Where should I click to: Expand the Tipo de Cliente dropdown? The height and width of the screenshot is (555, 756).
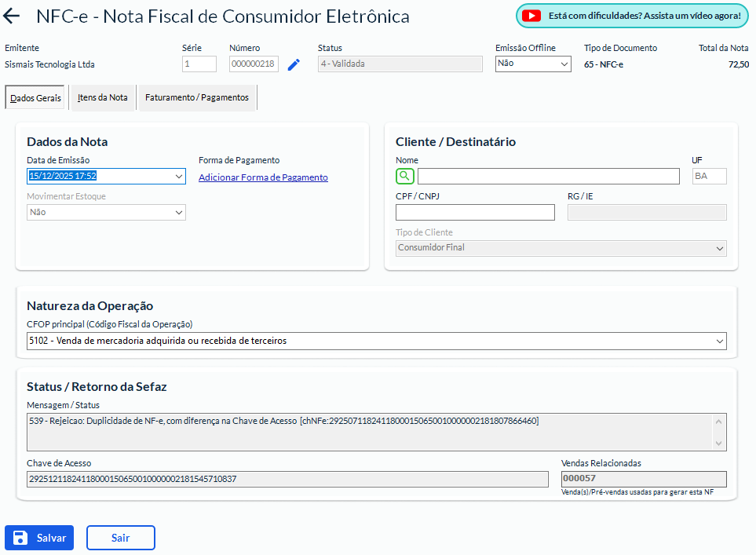click(x=720, y=248)
